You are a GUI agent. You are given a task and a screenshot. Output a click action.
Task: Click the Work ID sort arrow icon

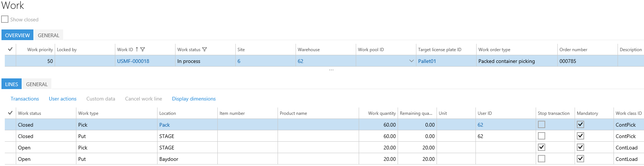(x=137, y=49)
